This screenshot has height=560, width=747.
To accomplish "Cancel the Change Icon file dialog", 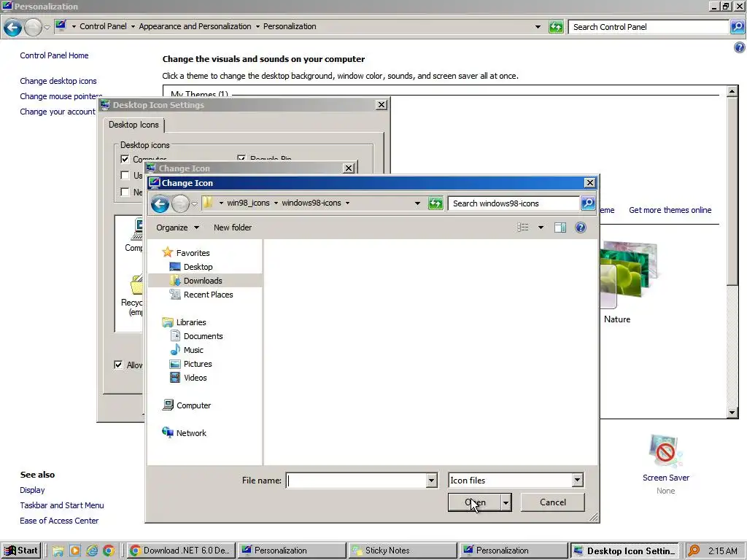I will pyautogui.click(x=553, y=502).
